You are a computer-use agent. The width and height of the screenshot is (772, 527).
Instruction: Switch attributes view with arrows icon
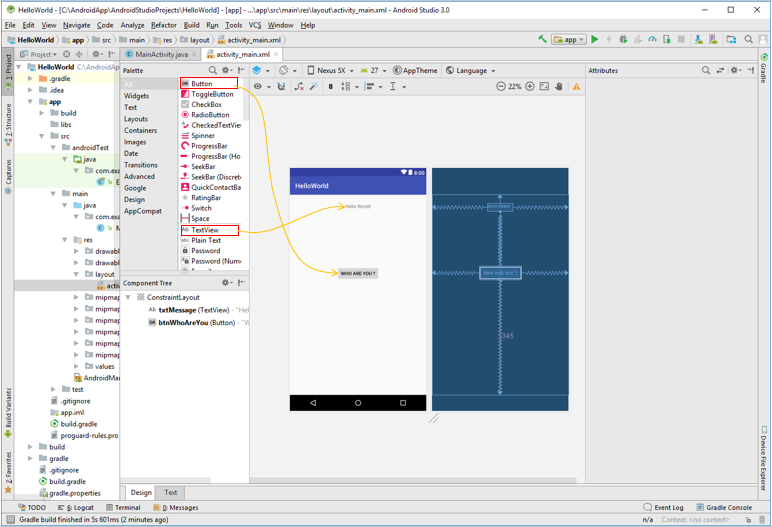(x=720, y=70)
